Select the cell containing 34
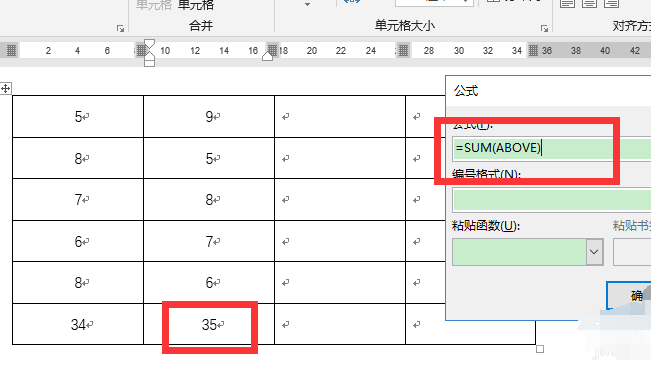This screenshot has width=651, height=369. [x=78, y=324]
